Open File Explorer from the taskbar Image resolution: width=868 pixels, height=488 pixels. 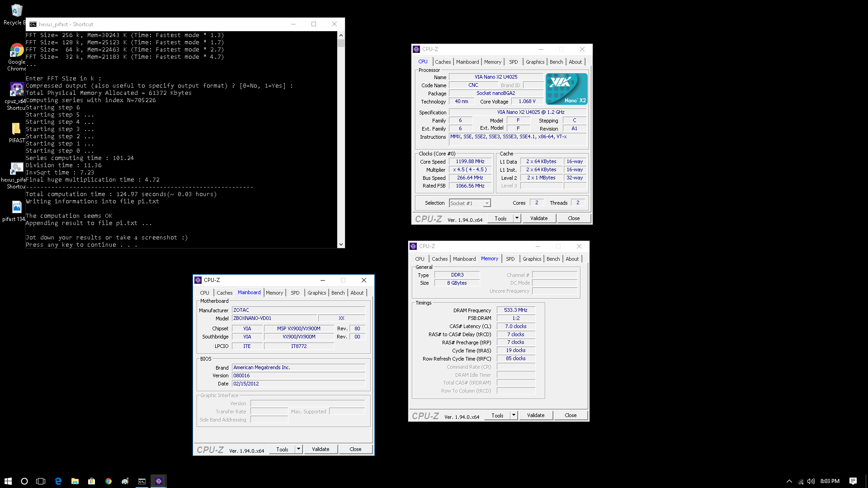click(x=75, y=481)
